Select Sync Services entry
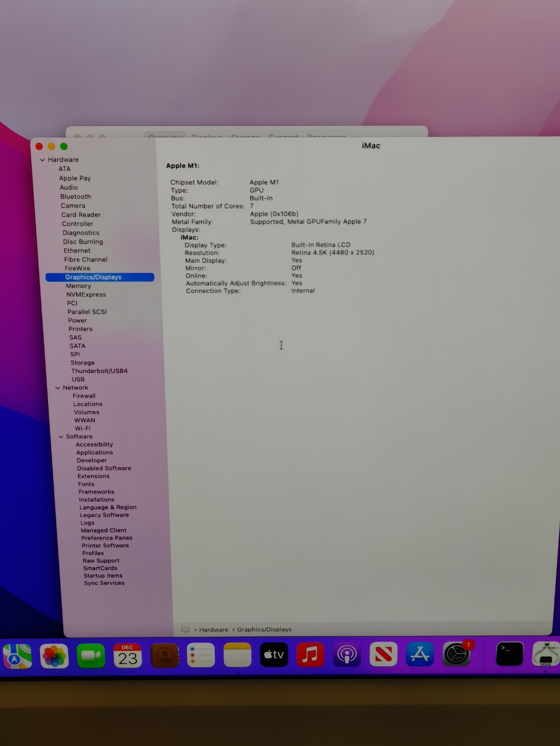The height and width of the screenshot is (746, 560). point(104,583)
